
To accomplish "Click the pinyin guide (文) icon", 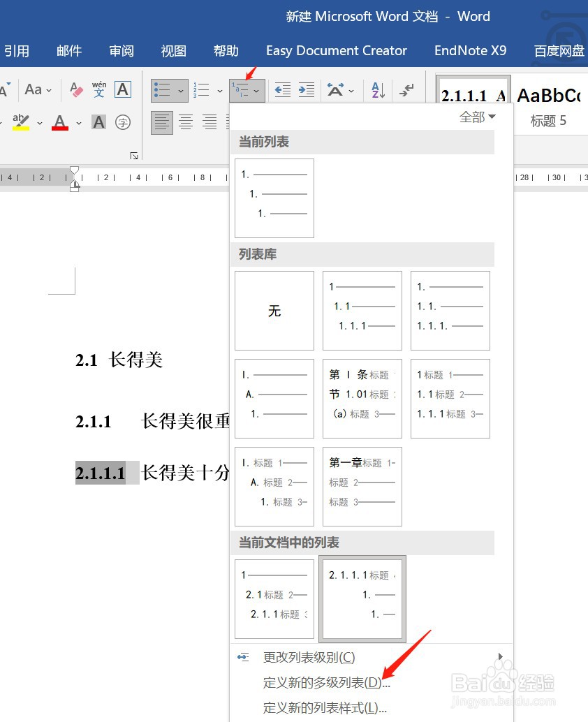I will pos(98,88).
